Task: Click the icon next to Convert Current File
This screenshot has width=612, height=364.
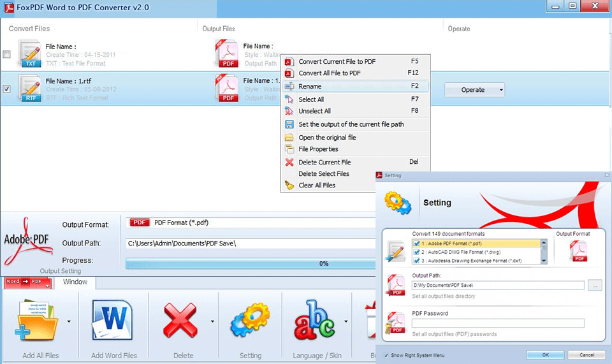Action: click(289, 62)
